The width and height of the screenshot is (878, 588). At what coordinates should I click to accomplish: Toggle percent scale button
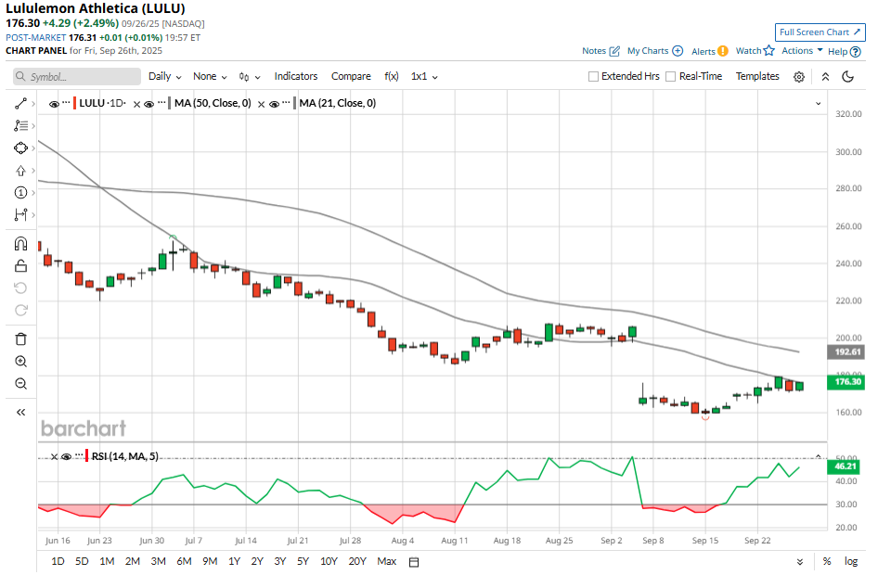coord(826,562)
